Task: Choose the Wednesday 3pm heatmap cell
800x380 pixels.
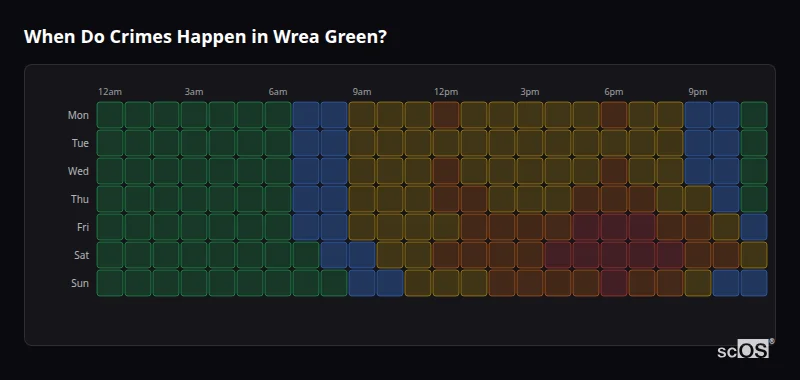Action: pyautogui.click(x=530, y=171)
